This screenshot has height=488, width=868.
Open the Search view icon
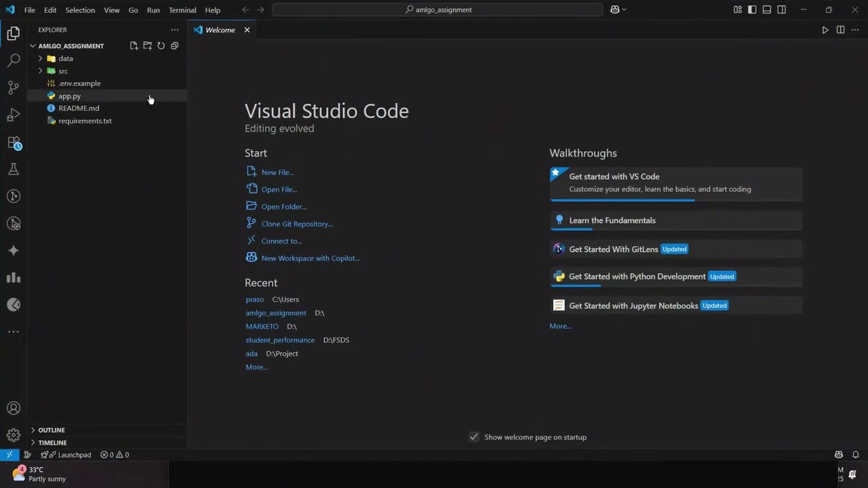click(14, 60)
